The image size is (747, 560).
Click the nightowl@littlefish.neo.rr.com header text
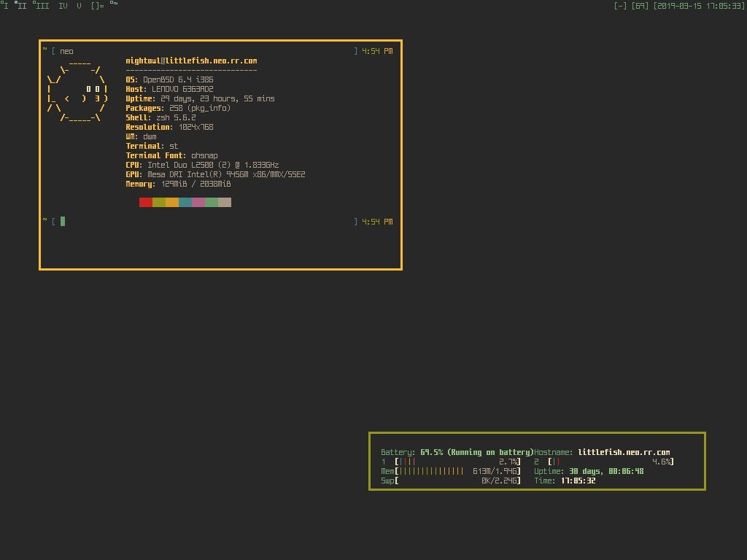(191, 61)
